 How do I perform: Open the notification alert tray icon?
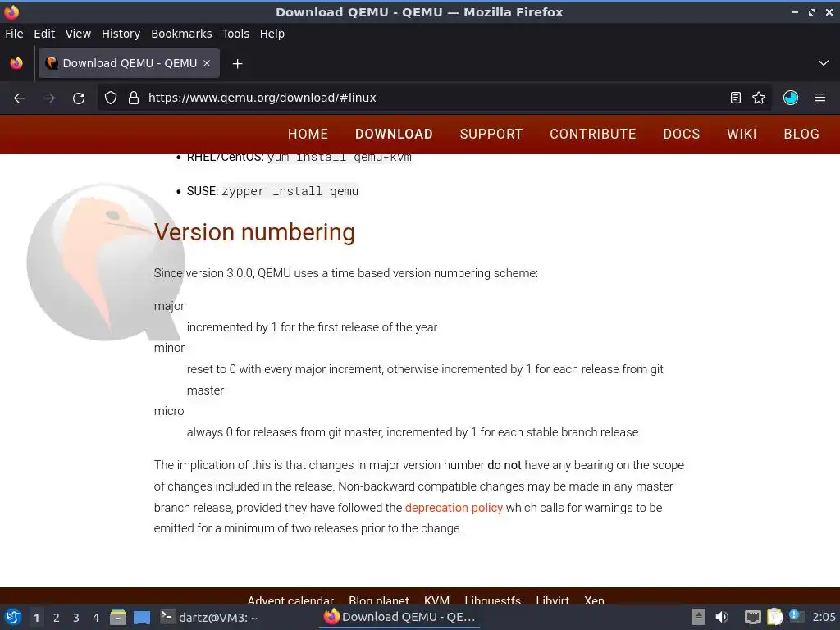(796, 617)
